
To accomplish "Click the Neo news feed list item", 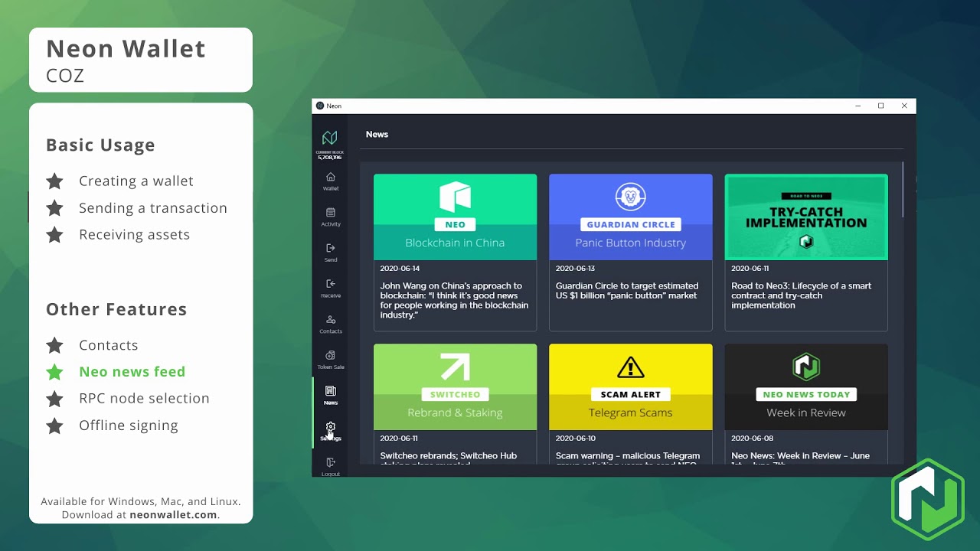I will [132, 372].
